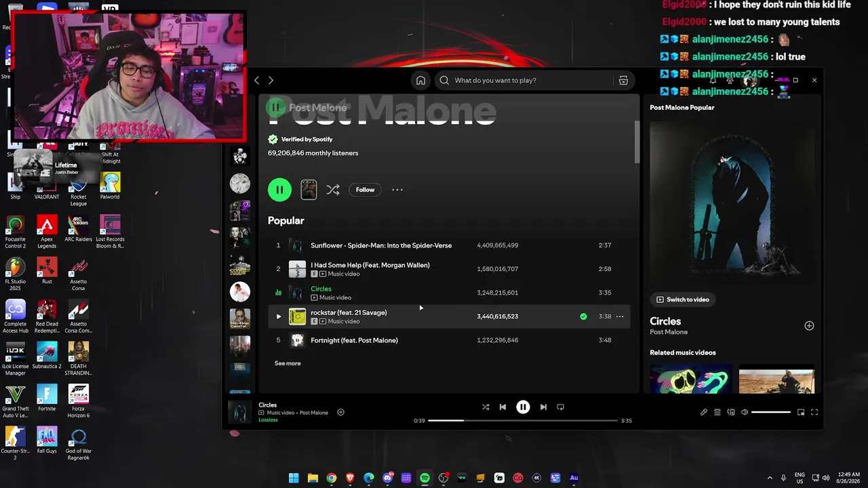Open the first related music video thumbnail

click(691, 380)
